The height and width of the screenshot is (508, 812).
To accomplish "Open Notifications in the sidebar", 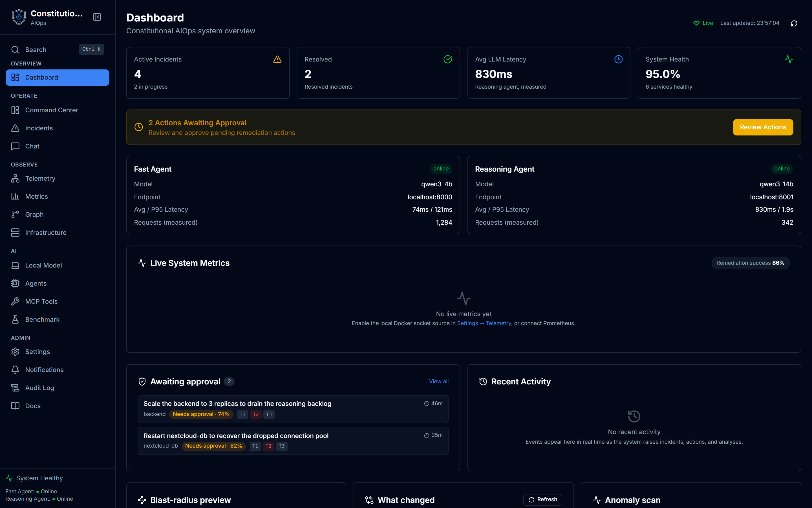I will [58, 370].
